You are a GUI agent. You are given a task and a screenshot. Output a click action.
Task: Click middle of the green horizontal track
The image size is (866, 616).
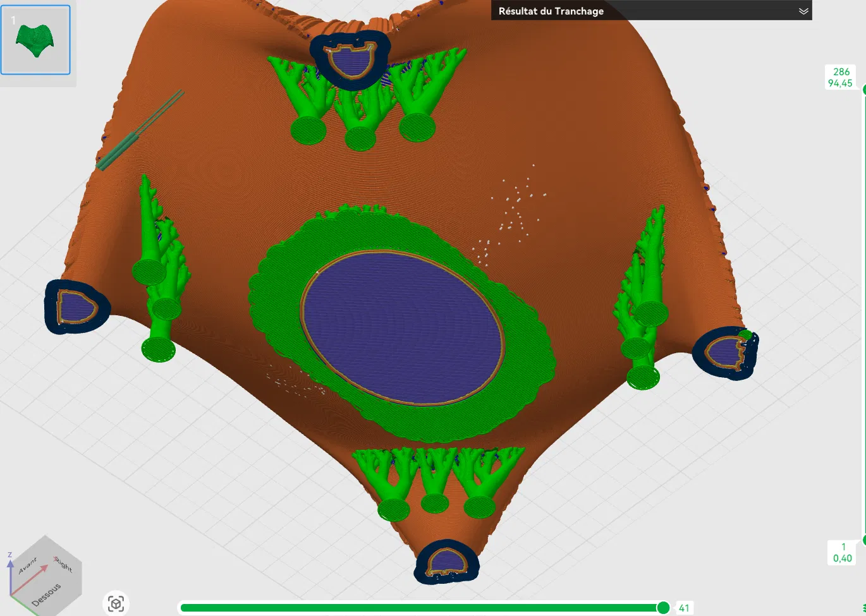tap(421, 608)
